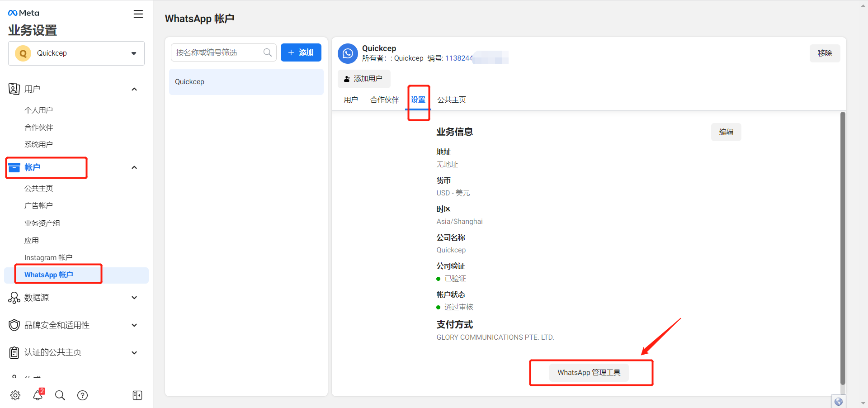868x408 pixels.
Task: Click the 认证的公共主页 clipboard icon
Action: pos(14,352)
